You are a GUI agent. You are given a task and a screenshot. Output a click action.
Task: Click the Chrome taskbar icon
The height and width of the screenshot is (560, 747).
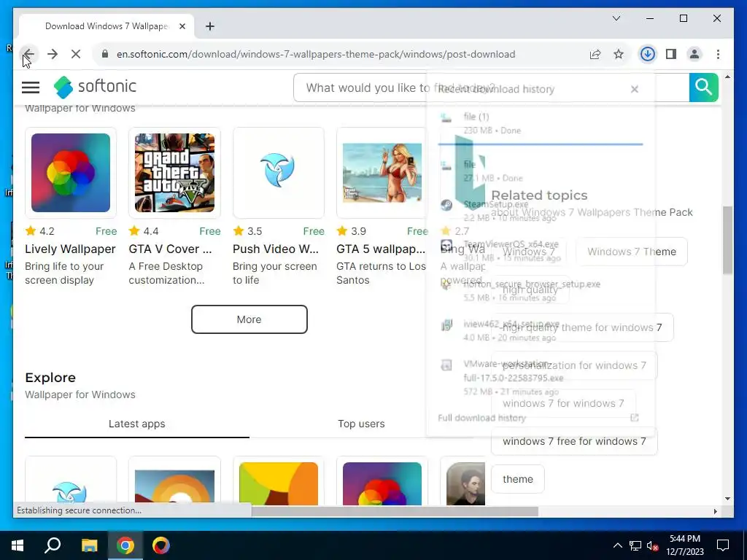pos(125,545)
